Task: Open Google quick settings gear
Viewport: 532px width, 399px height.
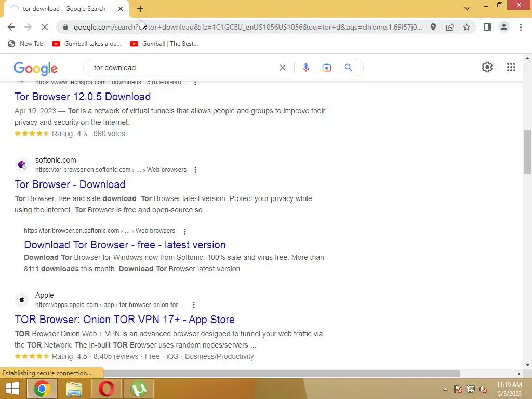Action: click(487, 67)
